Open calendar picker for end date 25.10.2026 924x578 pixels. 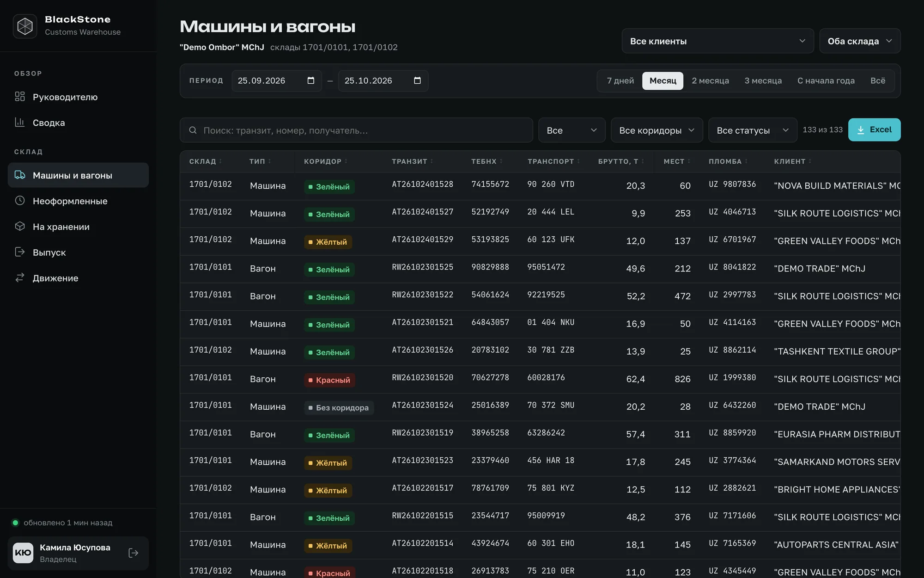(x=417, y=80)
